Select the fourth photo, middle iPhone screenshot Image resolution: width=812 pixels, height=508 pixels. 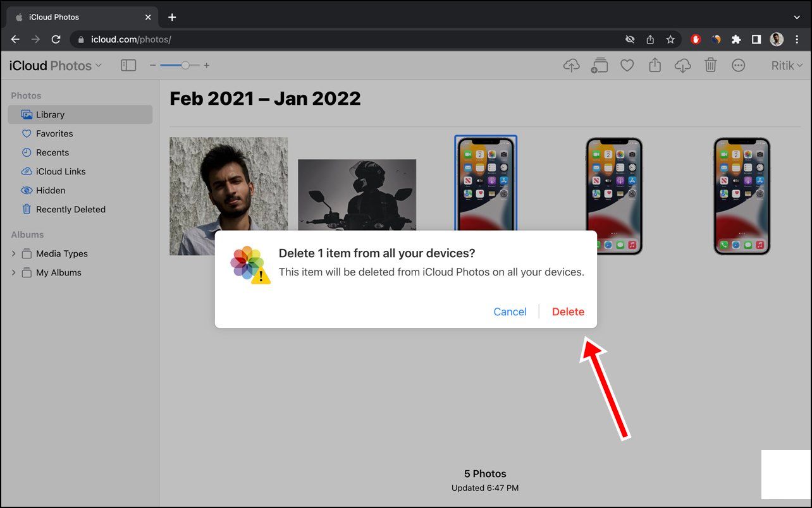[x=614, y=196]
